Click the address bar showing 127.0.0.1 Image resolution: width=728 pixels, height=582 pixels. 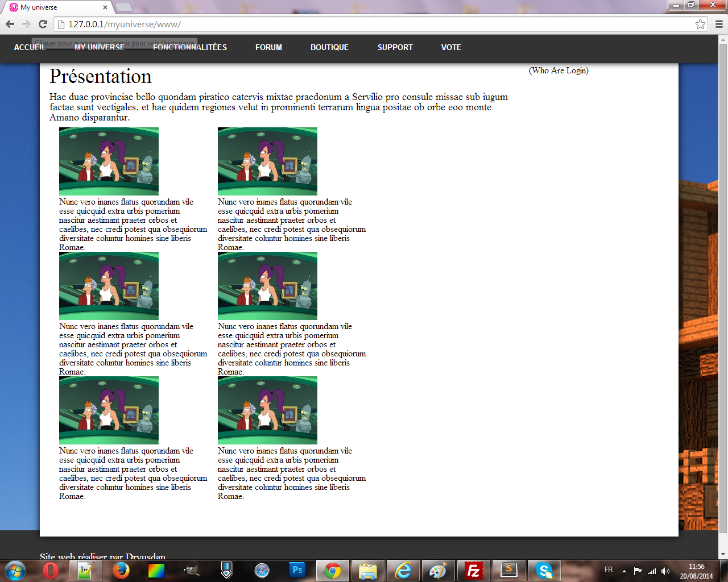point(341,24)
